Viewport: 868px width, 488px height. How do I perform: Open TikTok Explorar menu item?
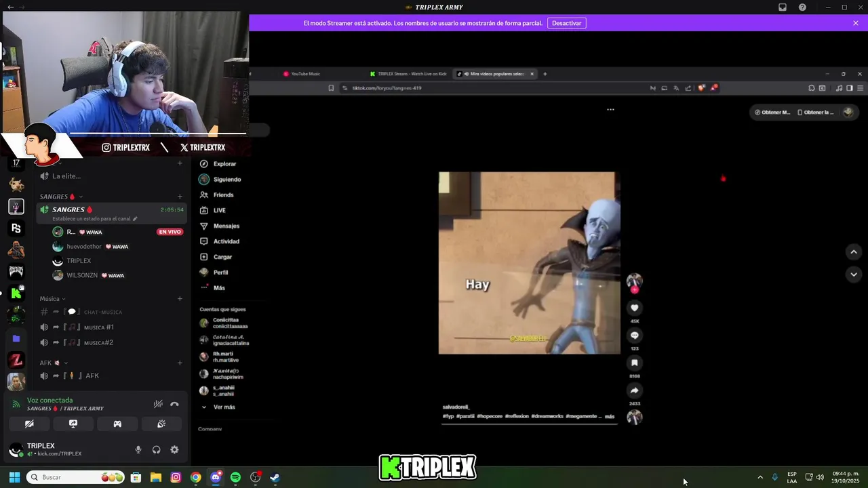point(218,164)
